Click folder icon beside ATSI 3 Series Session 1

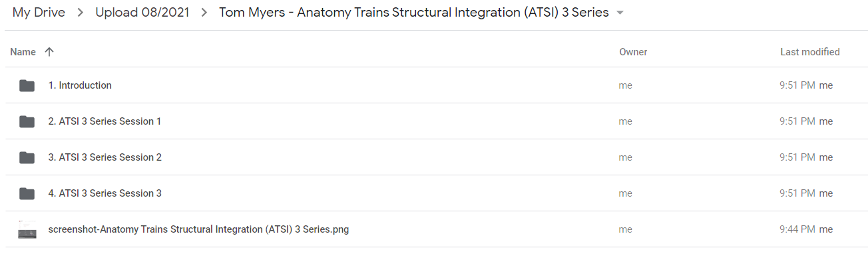[27, 121]
